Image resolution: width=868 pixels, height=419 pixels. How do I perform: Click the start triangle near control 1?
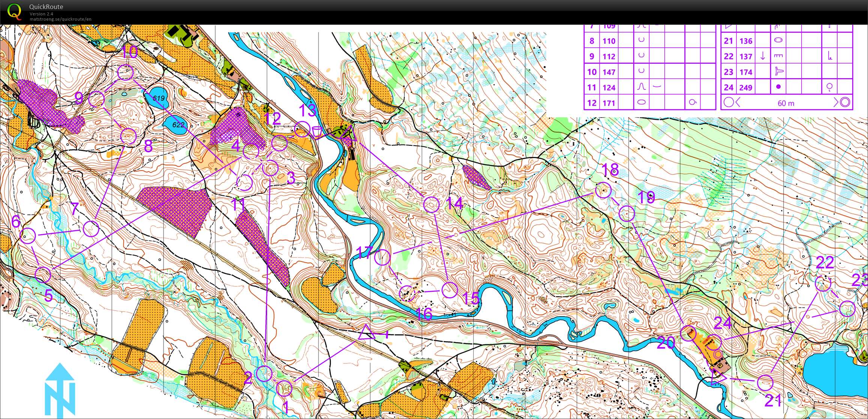(x=366, y=333)
